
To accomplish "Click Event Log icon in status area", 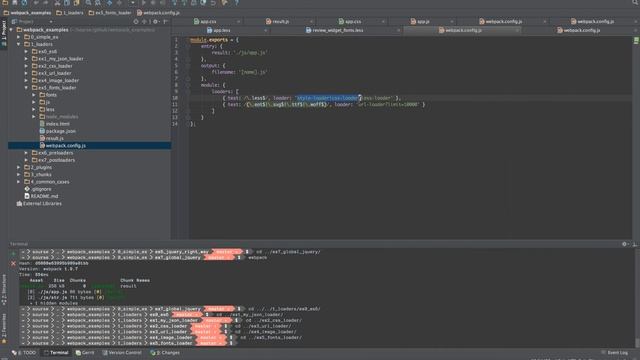I will click(x=603, y=353).
